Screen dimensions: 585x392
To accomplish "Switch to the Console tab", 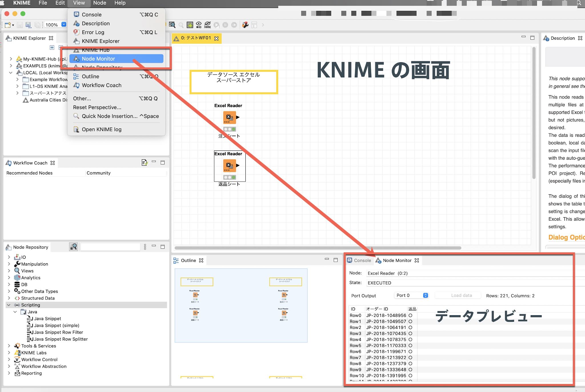I will 359,260.
